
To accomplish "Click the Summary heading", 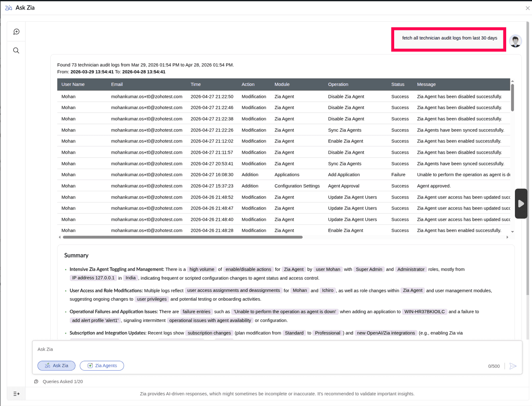I will [x=76, y=255].
